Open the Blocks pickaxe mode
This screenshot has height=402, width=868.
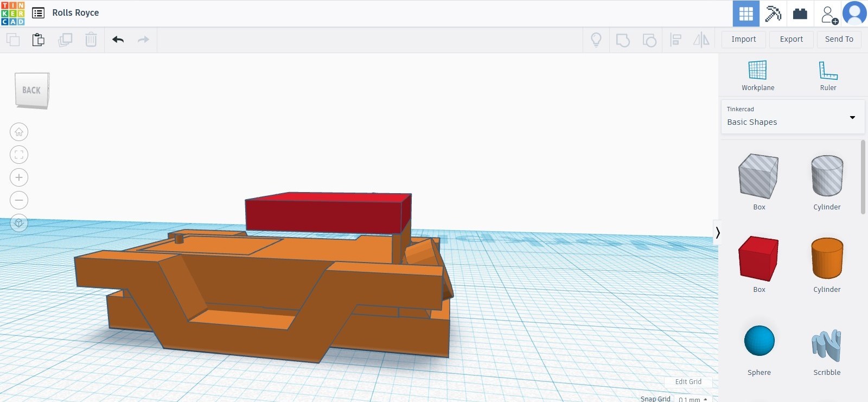click(x=773, y=14)
